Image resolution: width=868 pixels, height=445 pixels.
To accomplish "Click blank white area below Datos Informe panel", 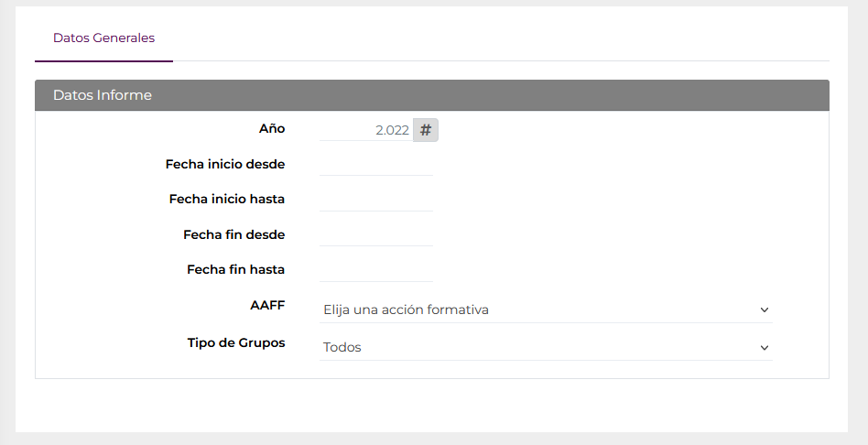I will [432, 406].
